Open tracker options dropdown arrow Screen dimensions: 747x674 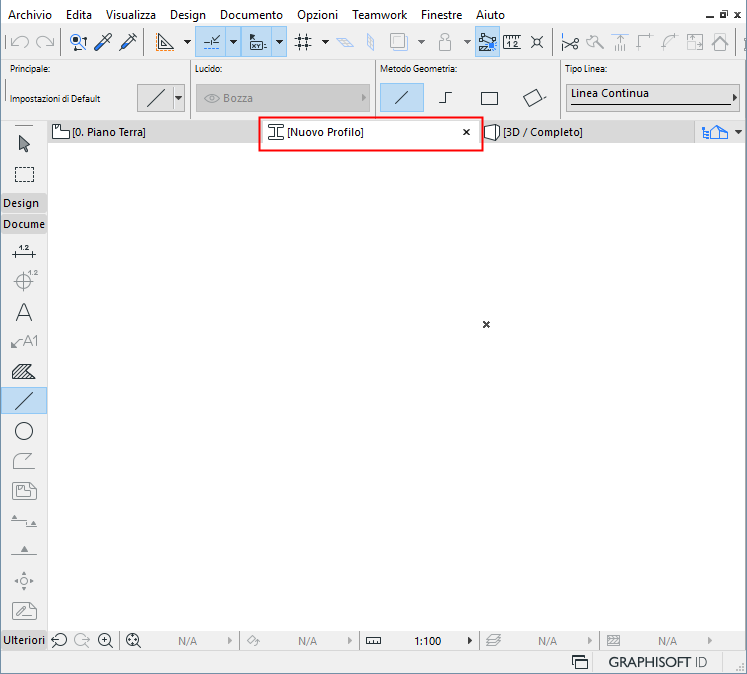point(280,42)
